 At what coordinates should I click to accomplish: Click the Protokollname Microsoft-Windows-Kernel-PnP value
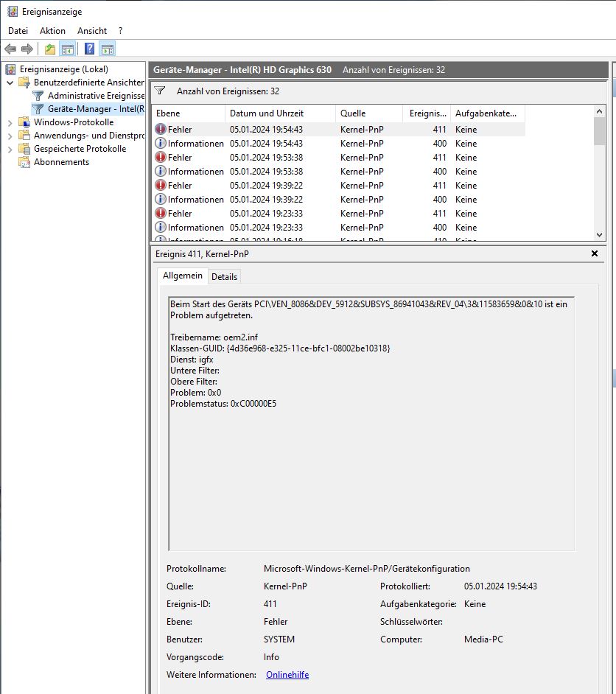click(x=367, y=568)
